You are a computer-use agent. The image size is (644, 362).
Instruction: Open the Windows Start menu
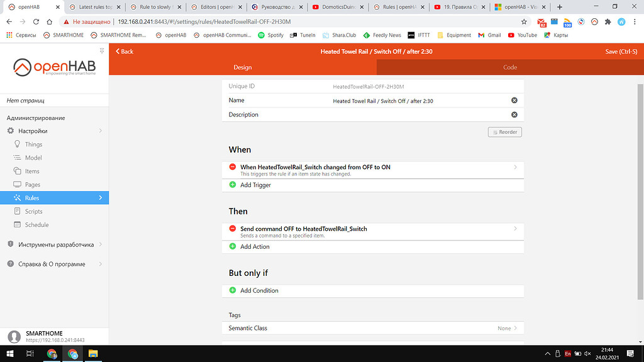[x=9, y=354]
